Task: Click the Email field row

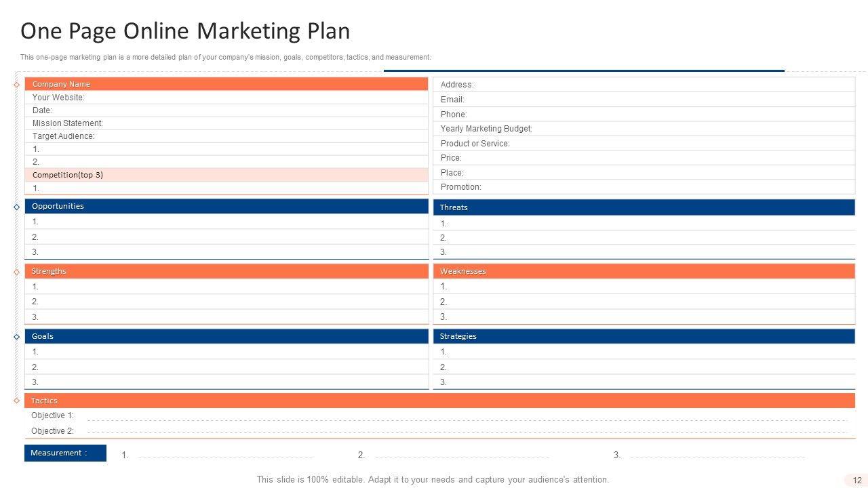Action: click(644, 100)
